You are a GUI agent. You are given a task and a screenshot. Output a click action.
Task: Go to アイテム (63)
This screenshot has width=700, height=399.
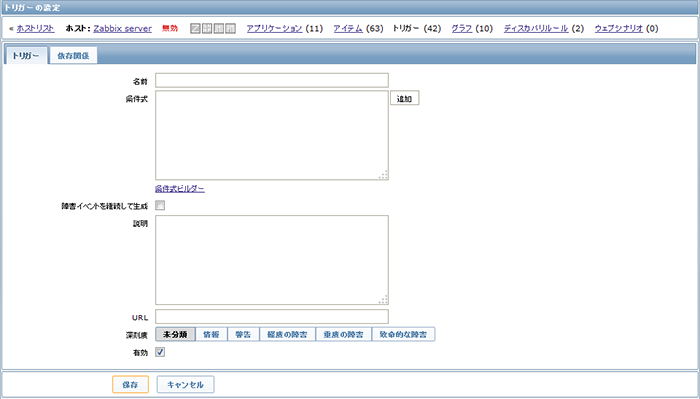pos(348,29)
